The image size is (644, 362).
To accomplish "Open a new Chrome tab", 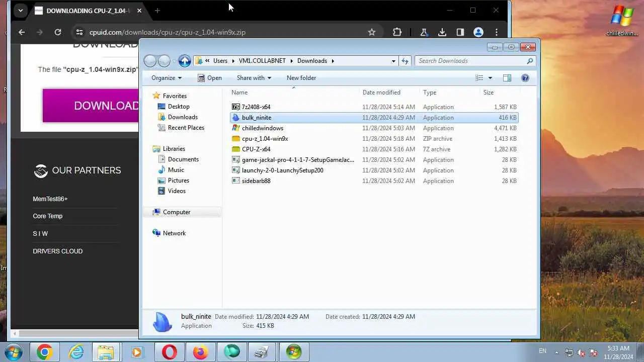I will pyautogui.click(x=157, y=11).
